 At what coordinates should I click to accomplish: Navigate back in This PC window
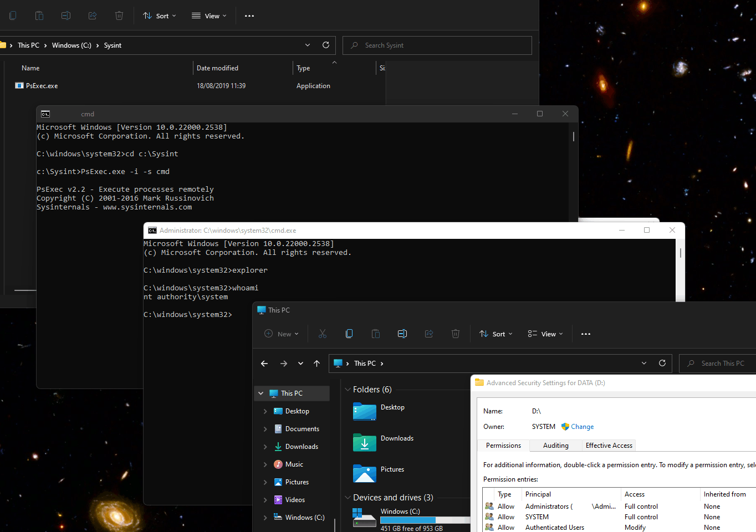click(264, 364)
